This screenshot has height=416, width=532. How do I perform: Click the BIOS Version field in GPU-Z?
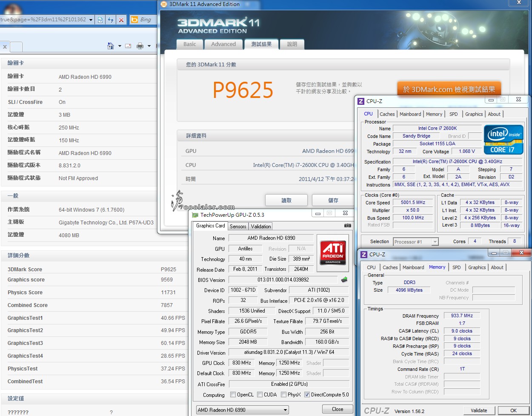pyautogui.click(x=283, y=280)
